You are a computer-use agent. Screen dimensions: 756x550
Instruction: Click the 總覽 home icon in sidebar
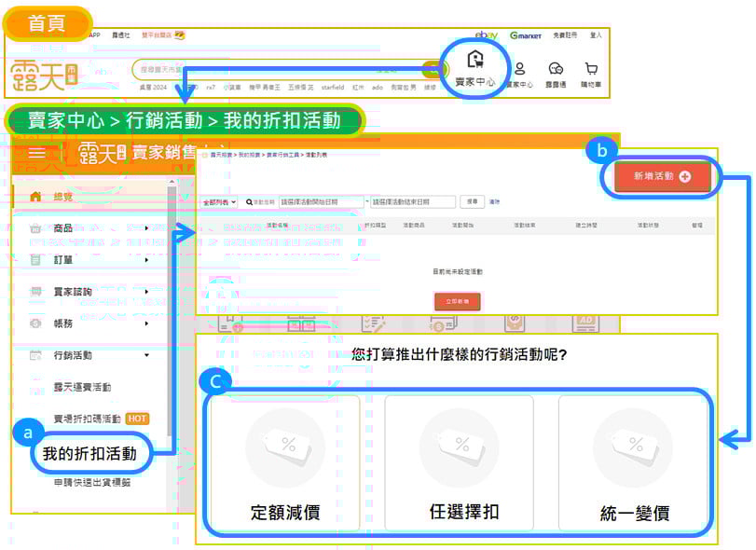coord(36,197)
